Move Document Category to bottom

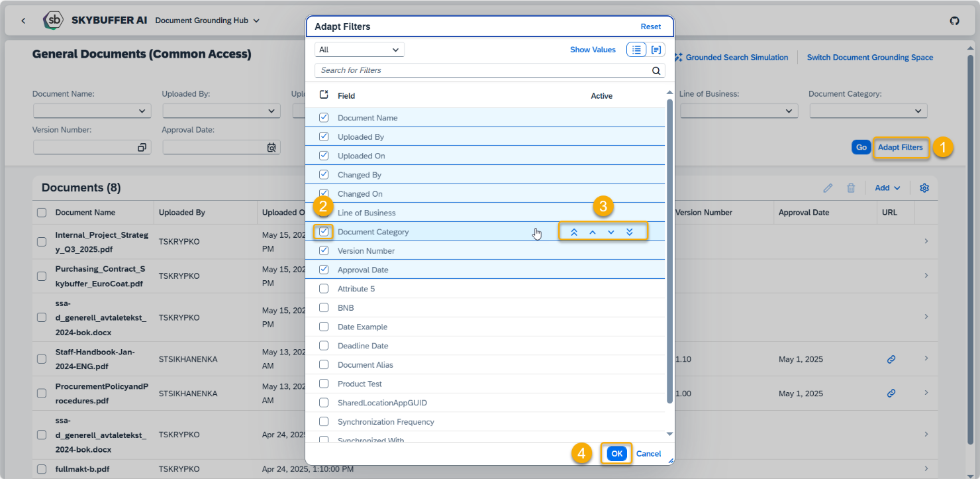pos(630,232)
